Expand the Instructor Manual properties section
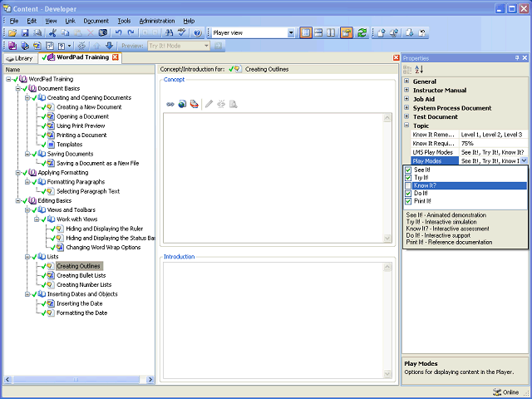The height and width of the screenshot is (399, 532). coord(406,90)
